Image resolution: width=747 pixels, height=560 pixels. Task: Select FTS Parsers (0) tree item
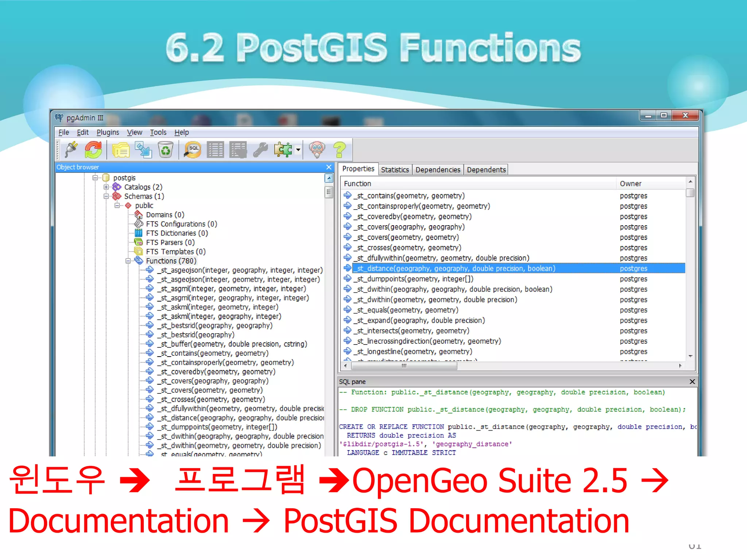pos(170,242)
